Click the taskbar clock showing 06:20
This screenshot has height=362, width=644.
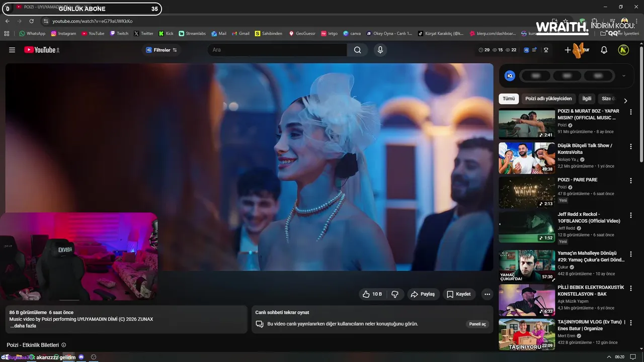619,357
